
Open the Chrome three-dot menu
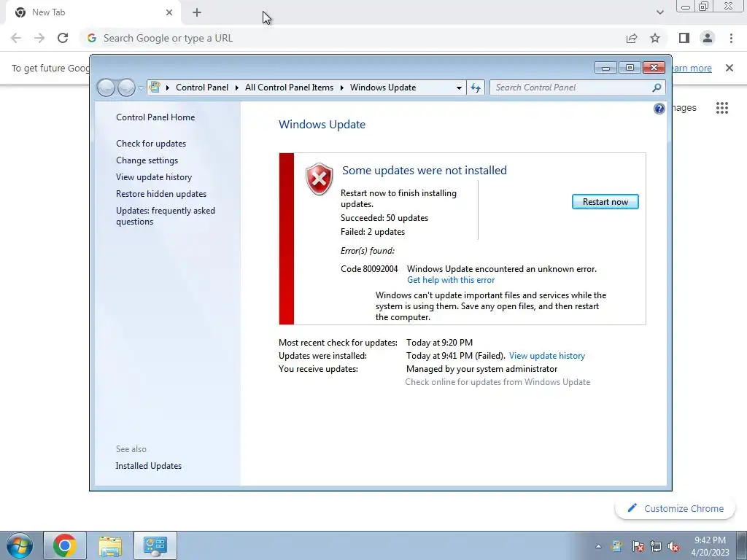coord(731,38)
